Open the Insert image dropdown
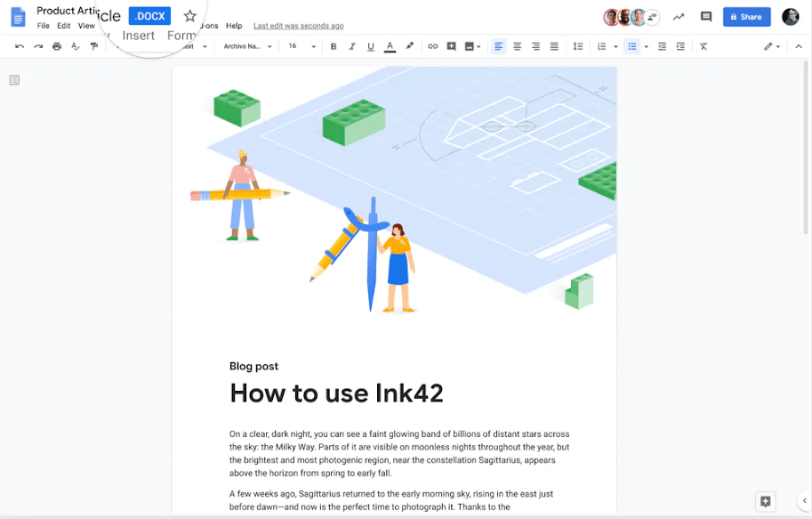This screenshot has height=519, width=812. 472,46
